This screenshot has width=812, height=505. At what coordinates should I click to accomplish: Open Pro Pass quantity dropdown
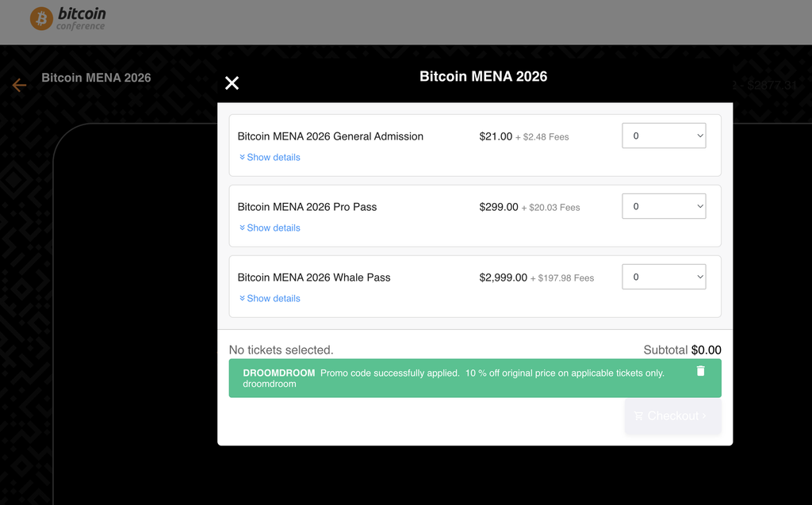click(x=664, y=206)
